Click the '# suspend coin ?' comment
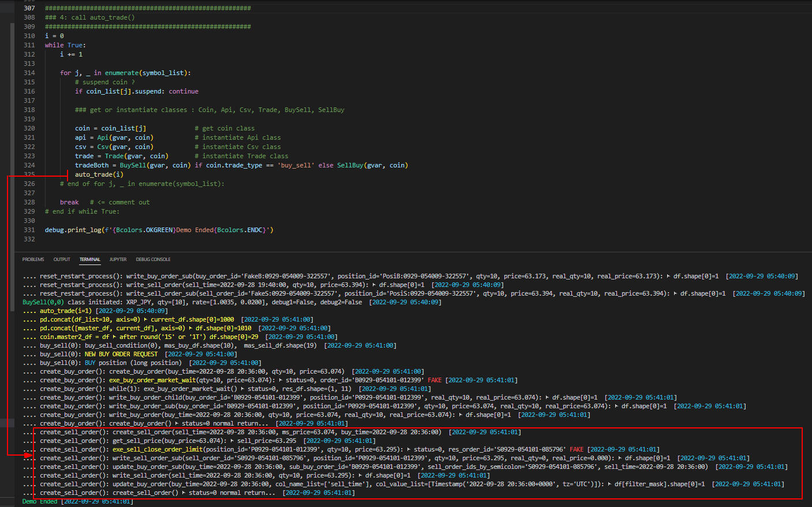This screenshot has height=507, width=812. 104,82
